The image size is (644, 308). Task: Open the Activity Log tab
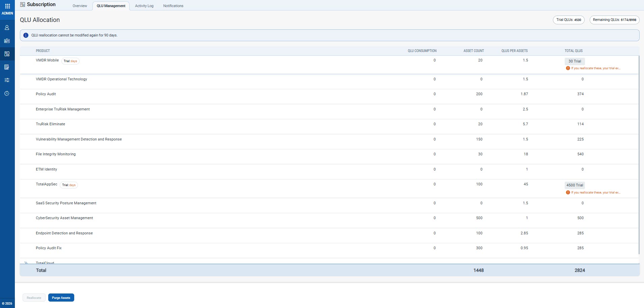144,6
